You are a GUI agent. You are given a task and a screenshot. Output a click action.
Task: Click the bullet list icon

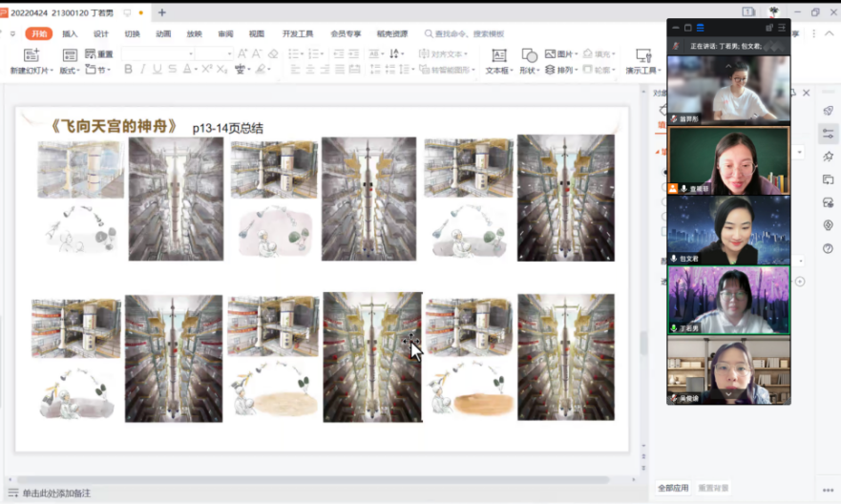293,53
